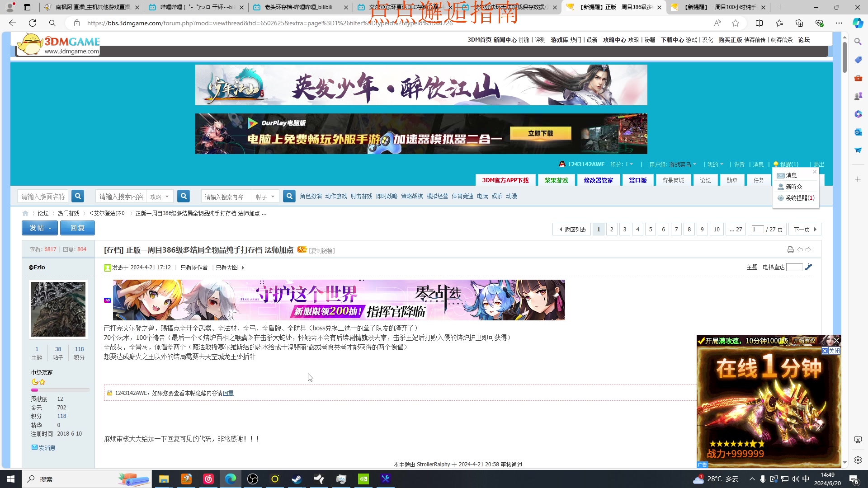Screen dimensions: 868x488
Task: Expand the 只看大图 arrow
Action: click(x=243, y=268)
